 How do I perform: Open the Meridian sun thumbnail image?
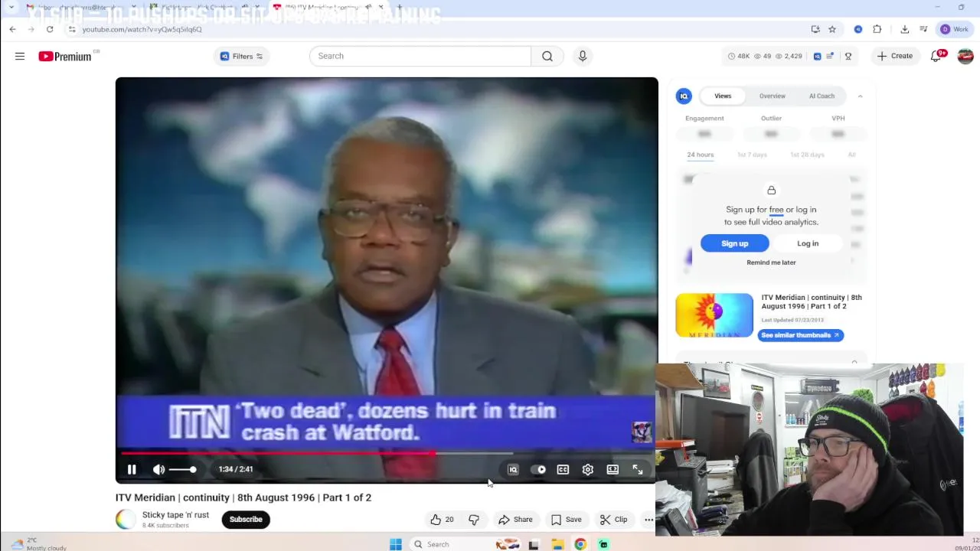coord(714,315)
